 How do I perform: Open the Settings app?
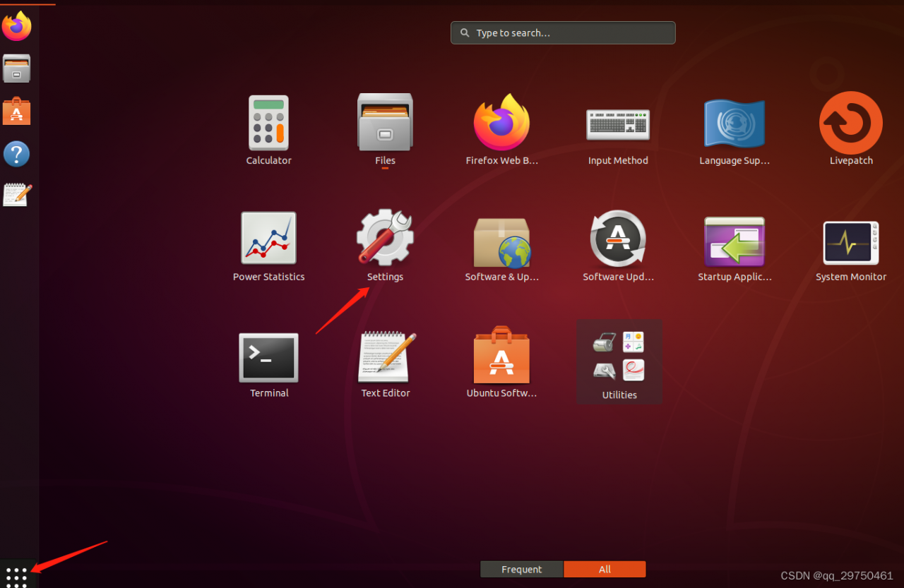point(385,237)
